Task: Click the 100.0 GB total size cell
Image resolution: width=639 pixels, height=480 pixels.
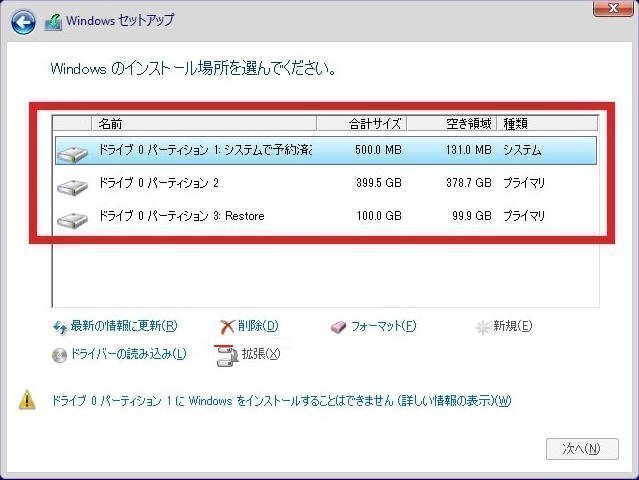Action: pyautogui.click(x=379, y=216)
